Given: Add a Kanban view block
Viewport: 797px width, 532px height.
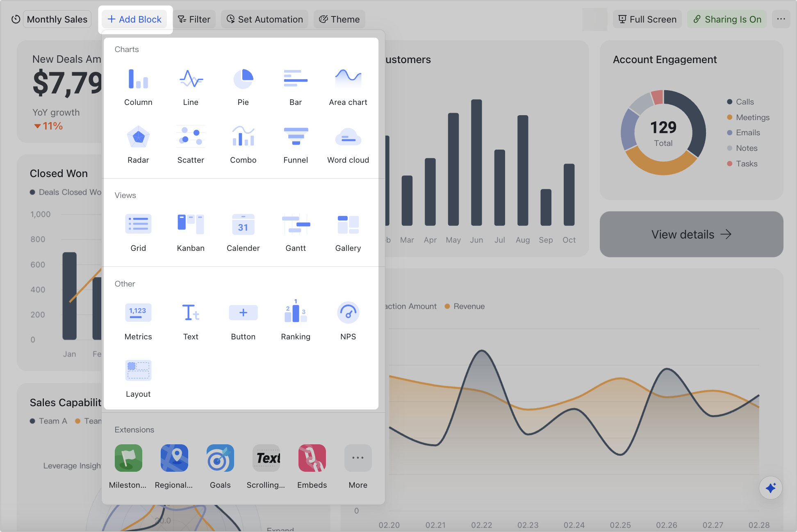Looking at the screenshot, I should click(x=191, y=233).
